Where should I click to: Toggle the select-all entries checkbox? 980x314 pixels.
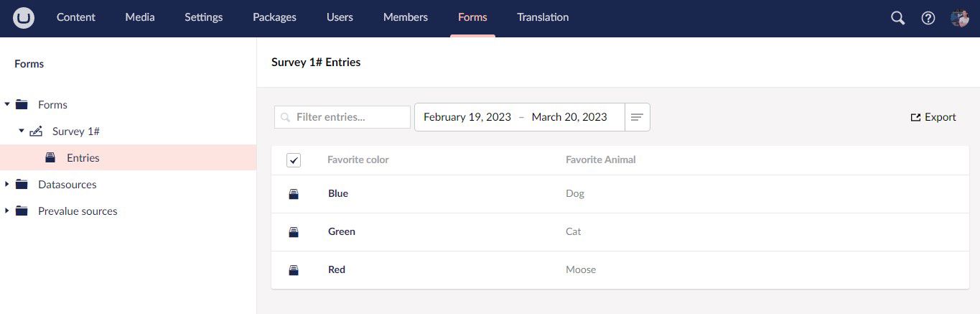[294, 160]
